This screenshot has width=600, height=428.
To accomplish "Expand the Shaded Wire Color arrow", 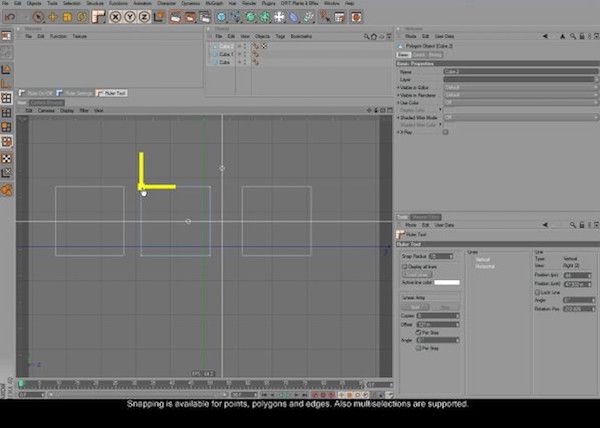I will [x=440, y=125].
